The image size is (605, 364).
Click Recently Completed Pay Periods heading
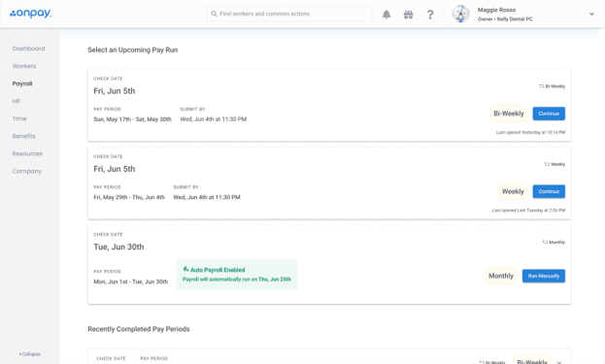tap(139, 329)
